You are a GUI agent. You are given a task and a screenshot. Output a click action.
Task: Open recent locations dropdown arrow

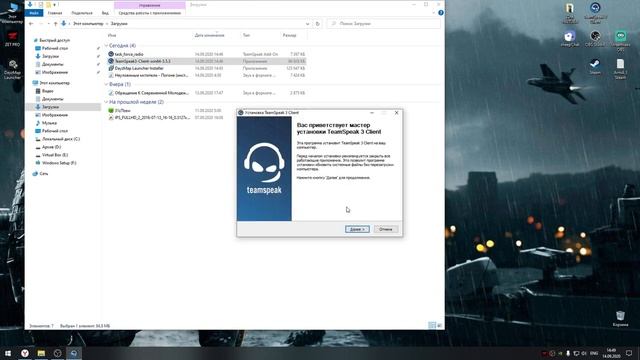[x=49, y=24]
